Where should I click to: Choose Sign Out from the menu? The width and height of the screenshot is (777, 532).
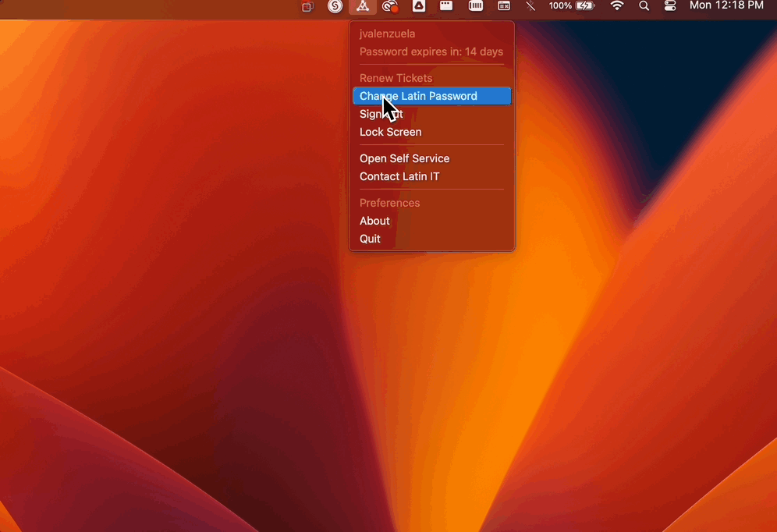click(x=381, y=114)
